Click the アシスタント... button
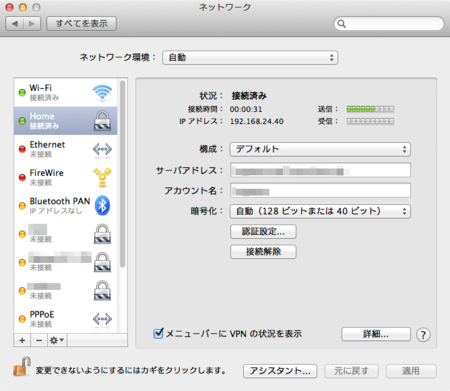 (x=280, y=371)
